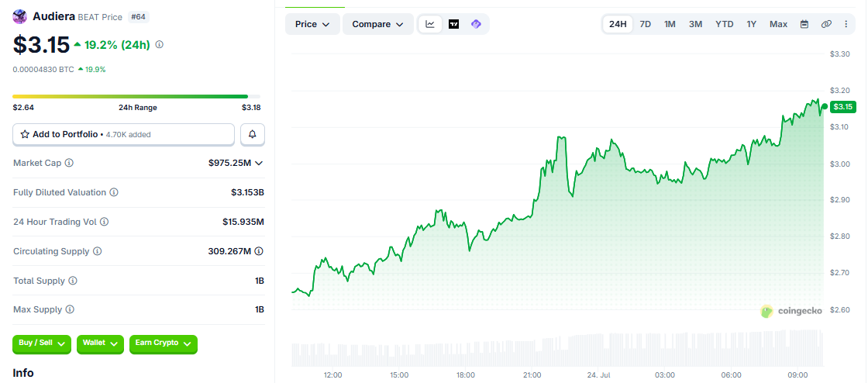The image size is (868, 383).
Task: Click the green $3.15 current price marker
Action: click(843, 107)
